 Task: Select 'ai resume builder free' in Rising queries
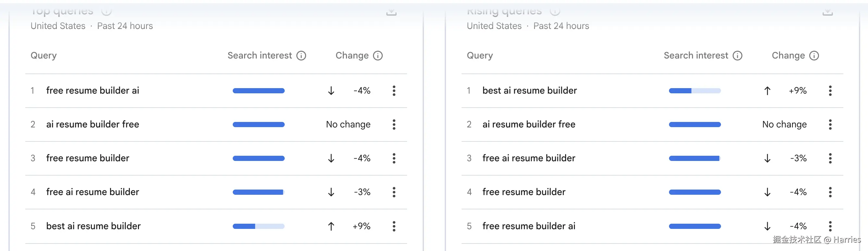529,125
